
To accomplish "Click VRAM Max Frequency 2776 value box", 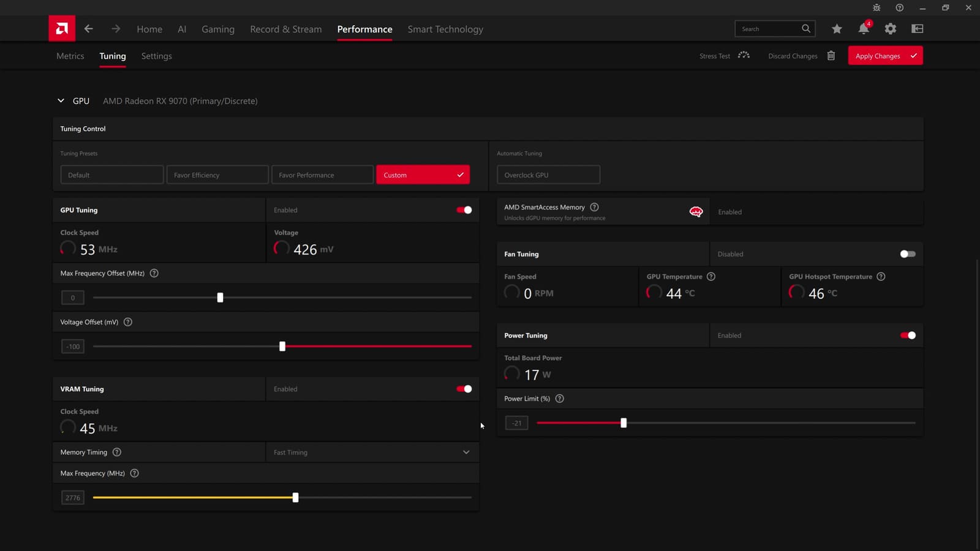I will [73, 498].
